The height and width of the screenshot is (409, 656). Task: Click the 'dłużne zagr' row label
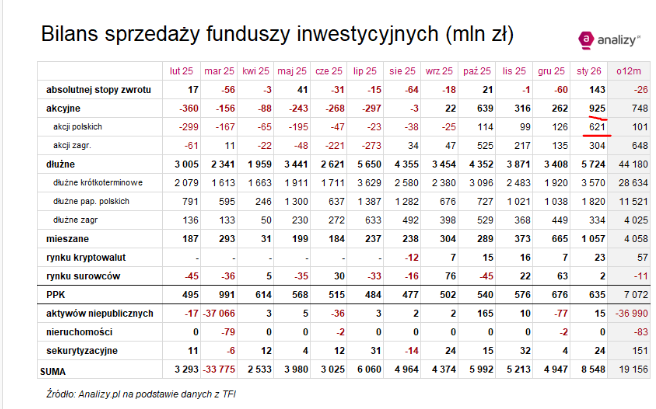pos(75,220)
